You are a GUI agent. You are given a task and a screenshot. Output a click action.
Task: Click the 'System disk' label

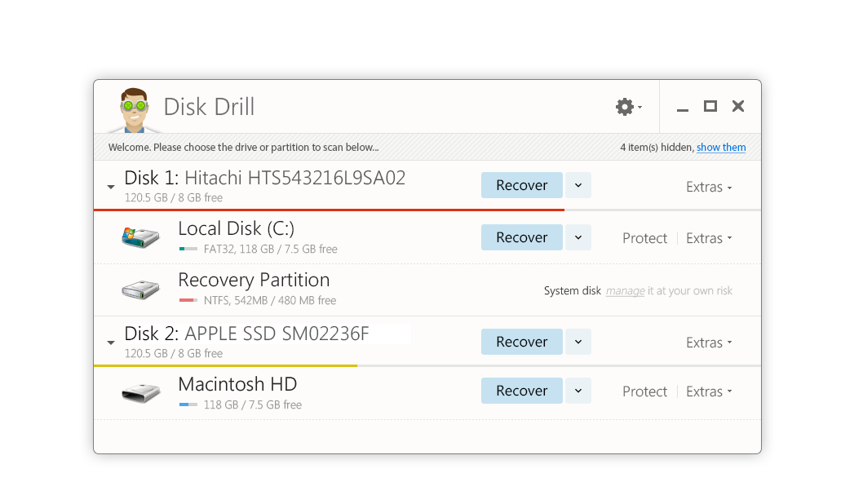click(x=573, y=291)
